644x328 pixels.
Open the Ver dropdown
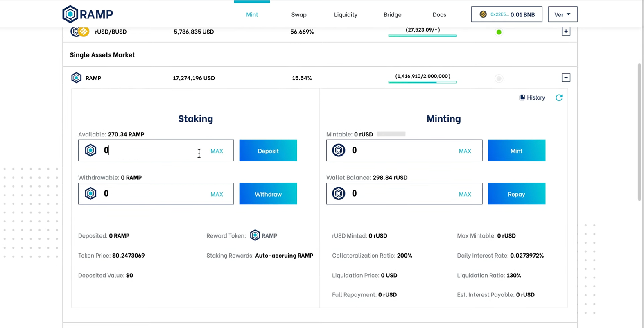click(563, 14)
